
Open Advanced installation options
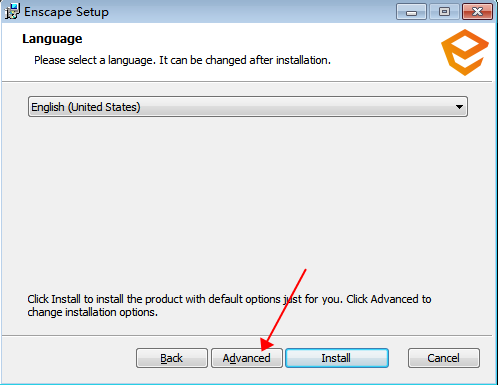click(x=247, y=358)
